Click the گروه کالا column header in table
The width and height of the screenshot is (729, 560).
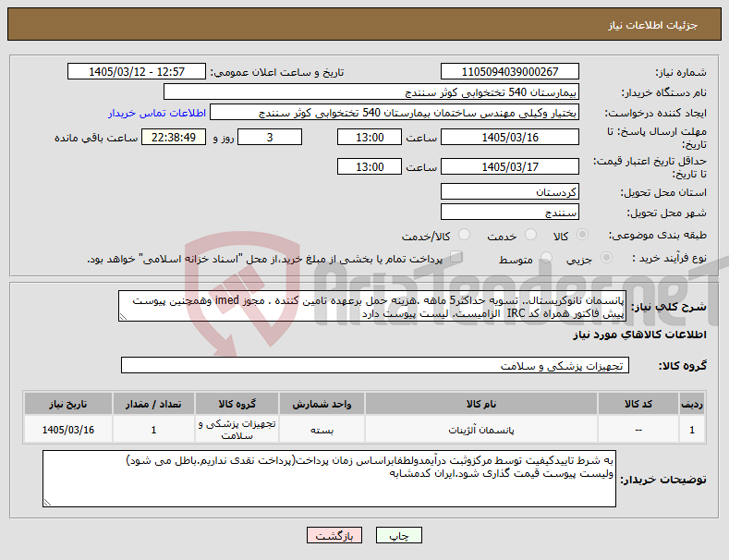tap(237, 404)
